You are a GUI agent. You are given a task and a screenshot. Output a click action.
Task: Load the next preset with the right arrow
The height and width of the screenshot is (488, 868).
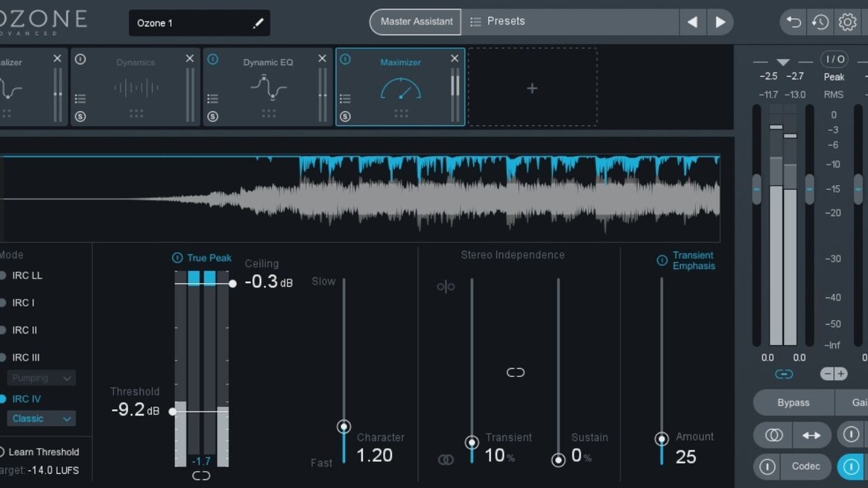pos(720,22)
